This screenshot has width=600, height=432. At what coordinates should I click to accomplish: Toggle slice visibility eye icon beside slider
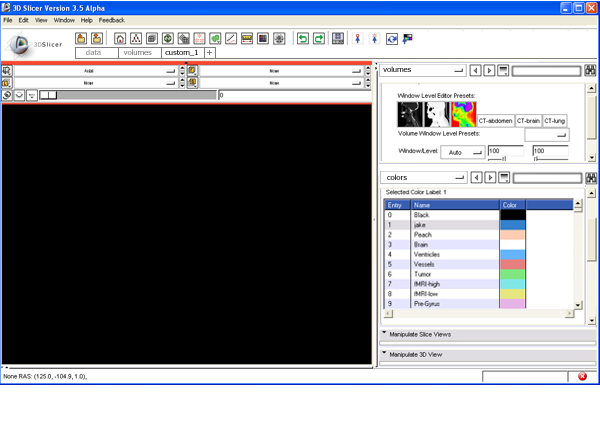pyautogui.click(x=19, y=95)
